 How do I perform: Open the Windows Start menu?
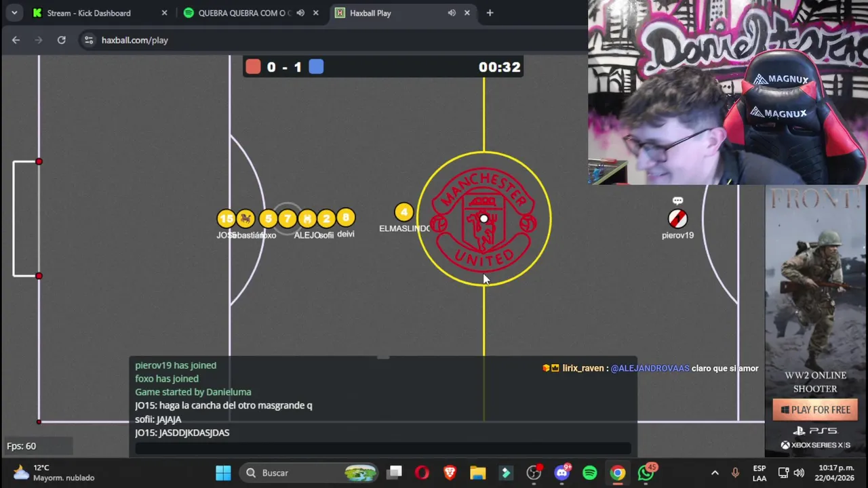pyautogui.click(x=223, y=472)
